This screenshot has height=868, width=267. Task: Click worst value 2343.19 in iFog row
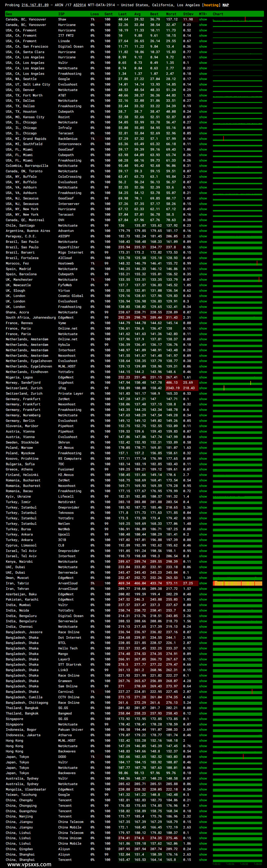click(173, 388)
